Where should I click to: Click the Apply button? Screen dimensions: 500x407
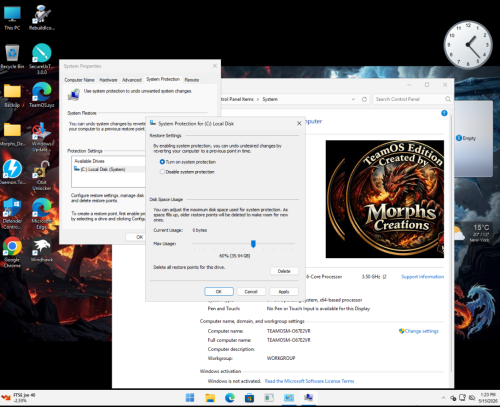pyautogui.click(x=284, y=292)
